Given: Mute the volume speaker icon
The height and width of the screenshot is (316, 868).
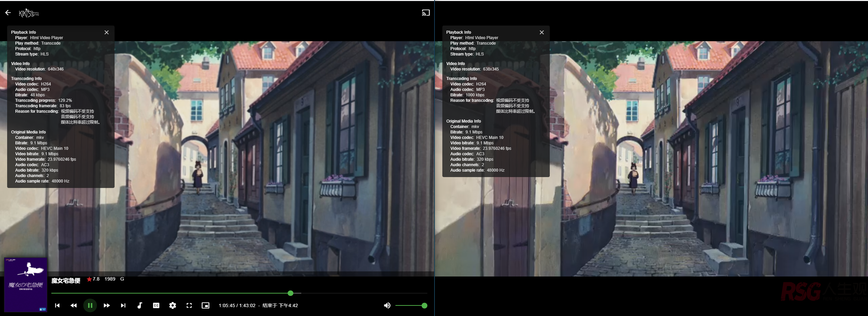Looking at the screenshot, I should click(x=387, y=305).
